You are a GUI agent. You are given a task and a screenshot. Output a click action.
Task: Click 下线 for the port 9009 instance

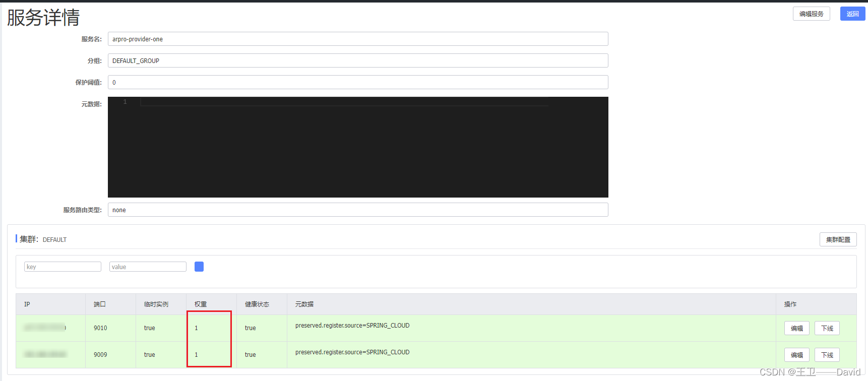click(827, 355)
